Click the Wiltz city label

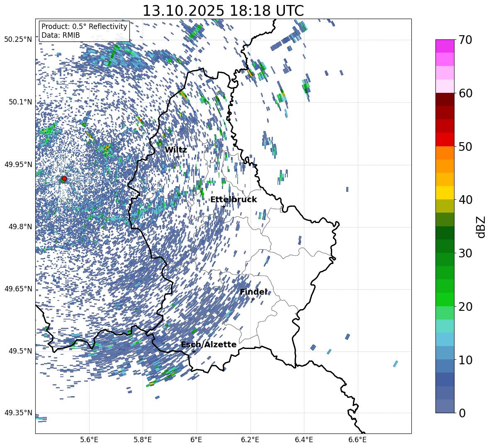pos(176,150)
